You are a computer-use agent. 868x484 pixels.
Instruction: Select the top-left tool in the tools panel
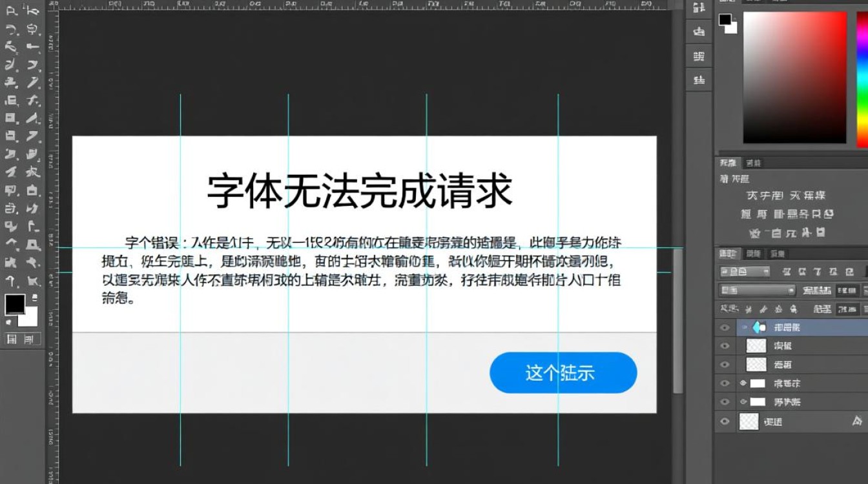[11, 10]
